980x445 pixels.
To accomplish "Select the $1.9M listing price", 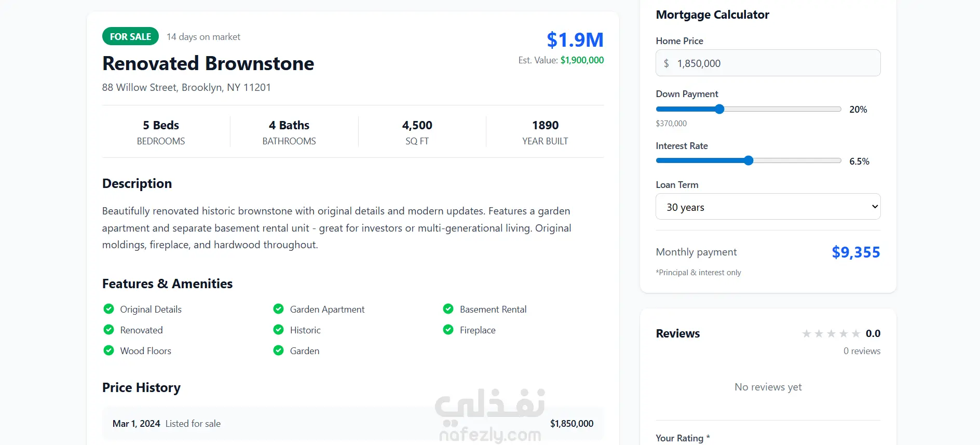I will pos(575,40).
